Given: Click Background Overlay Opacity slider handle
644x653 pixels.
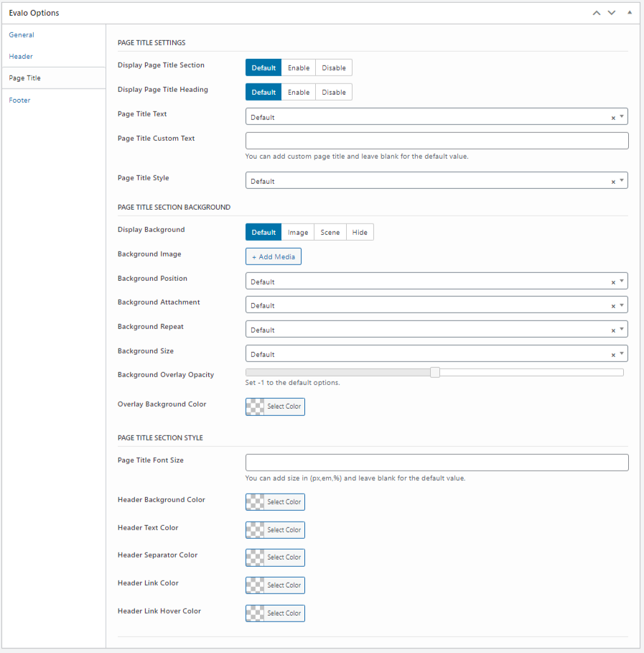Looking at the screenshot, I should [435, 372].
